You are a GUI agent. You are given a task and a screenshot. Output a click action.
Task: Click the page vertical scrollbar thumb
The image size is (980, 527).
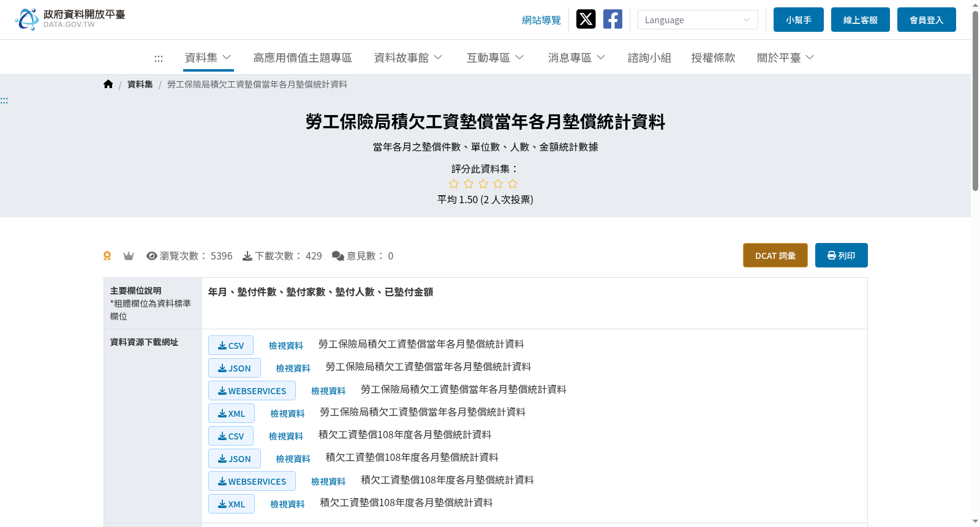pyautogui.click(x=975, y=101)
